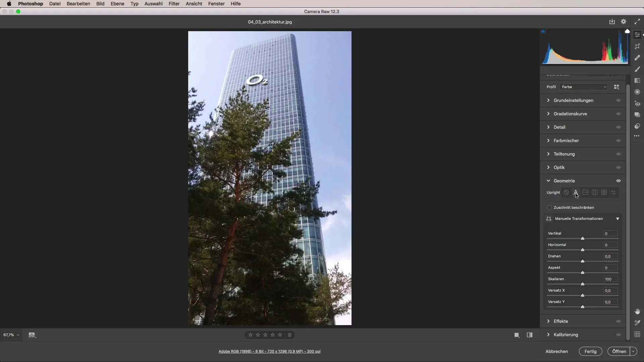644x362 pixels.
Task: Open the Snapshots panel icon
Action: [x=637, y=115]
